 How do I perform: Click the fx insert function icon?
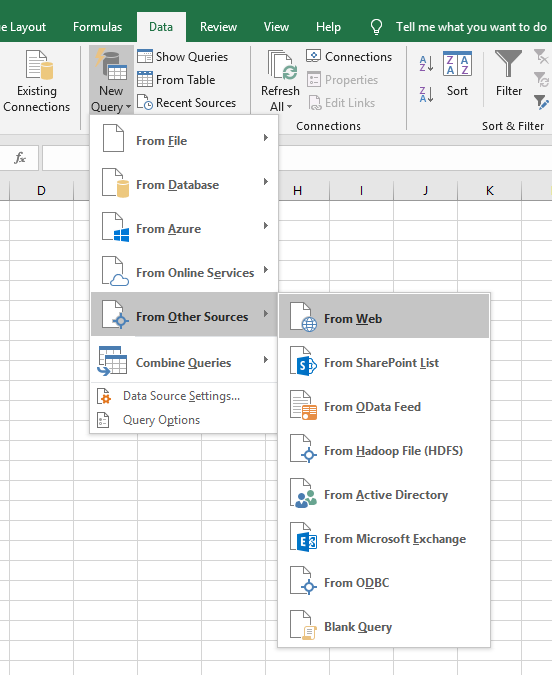coord(20,158)
